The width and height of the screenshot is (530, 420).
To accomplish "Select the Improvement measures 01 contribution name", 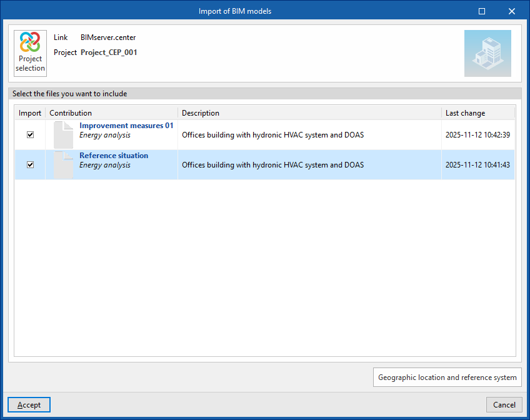I will 126,126.
